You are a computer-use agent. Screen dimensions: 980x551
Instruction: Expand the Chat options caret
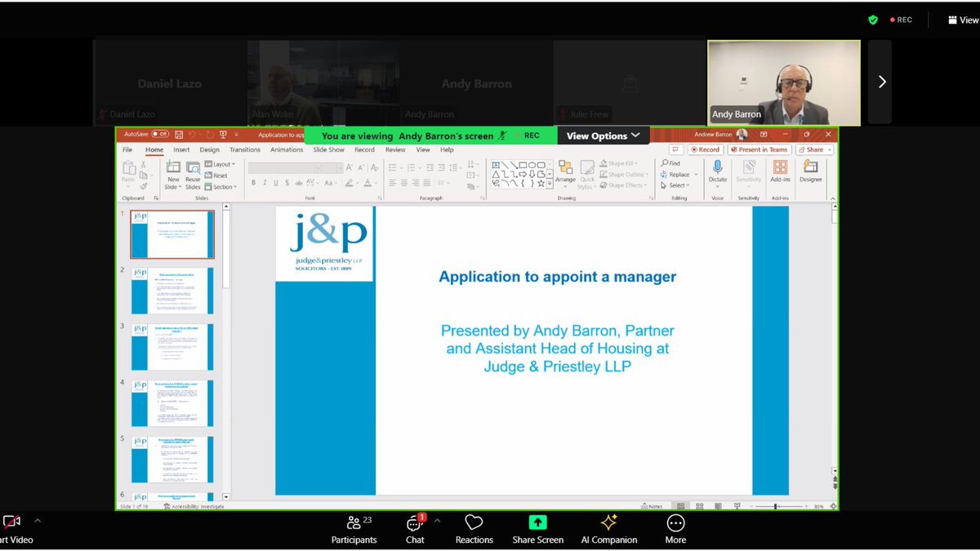tap(437, 521)
